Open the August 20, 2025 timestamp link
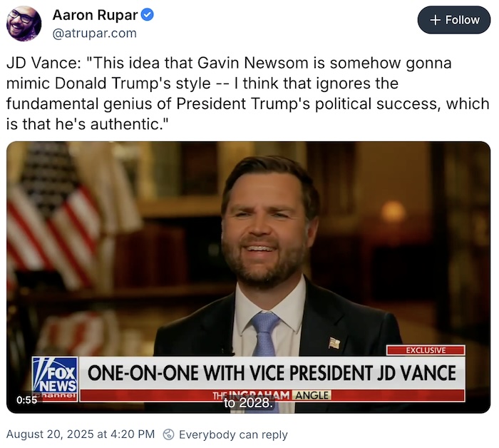The height and width of the screenshot is (448, 499). tap(81, 434)
